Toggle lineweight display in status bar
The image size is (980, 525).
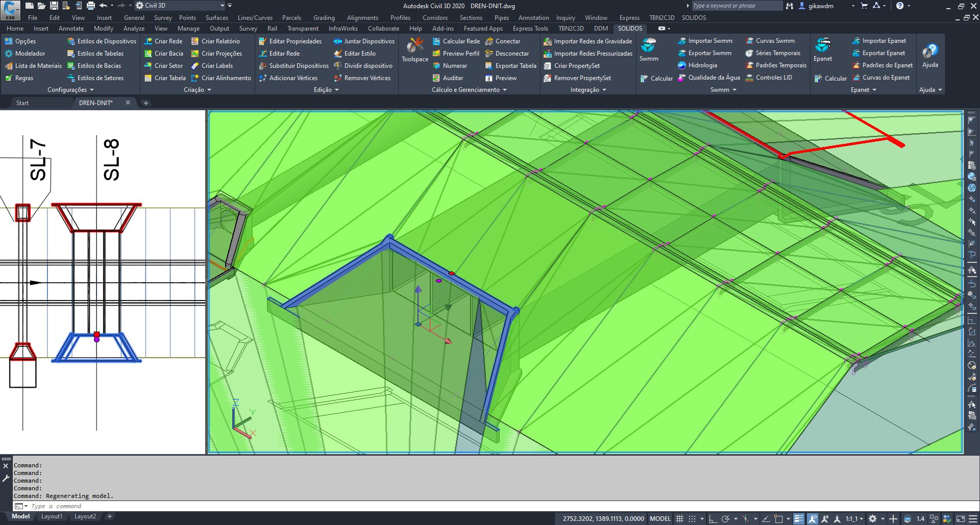pos(799,519)
